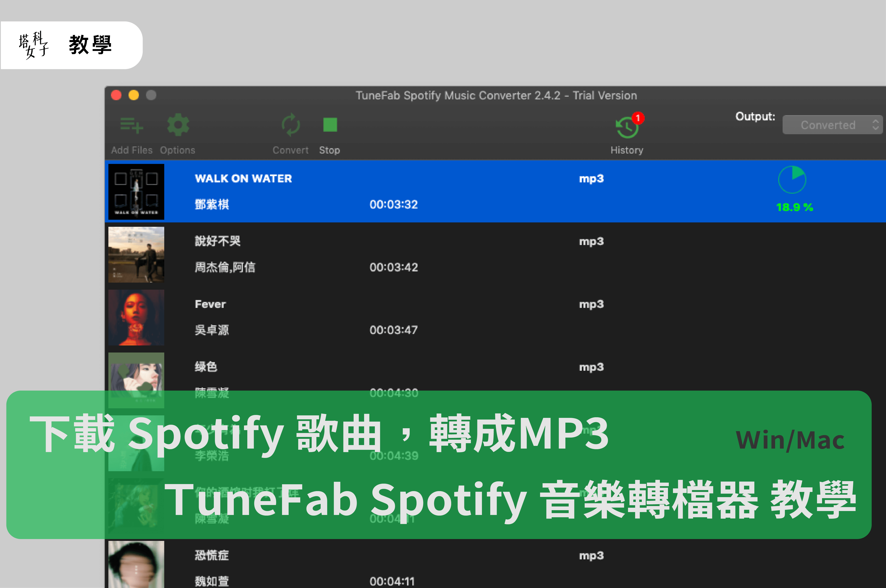Click the red close window button
This screenshot has height=588, width=886.
click(x=116, y=95)
